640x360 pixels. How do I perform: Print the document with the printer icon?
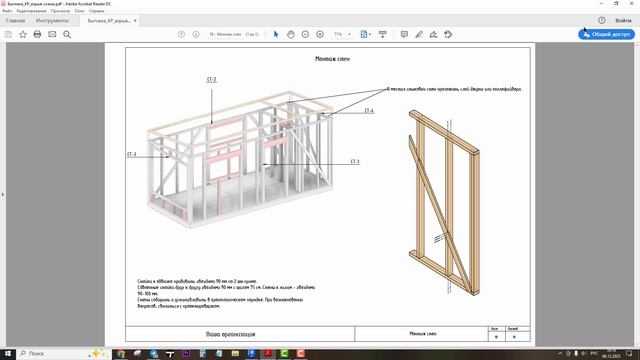tap(37, 34)
